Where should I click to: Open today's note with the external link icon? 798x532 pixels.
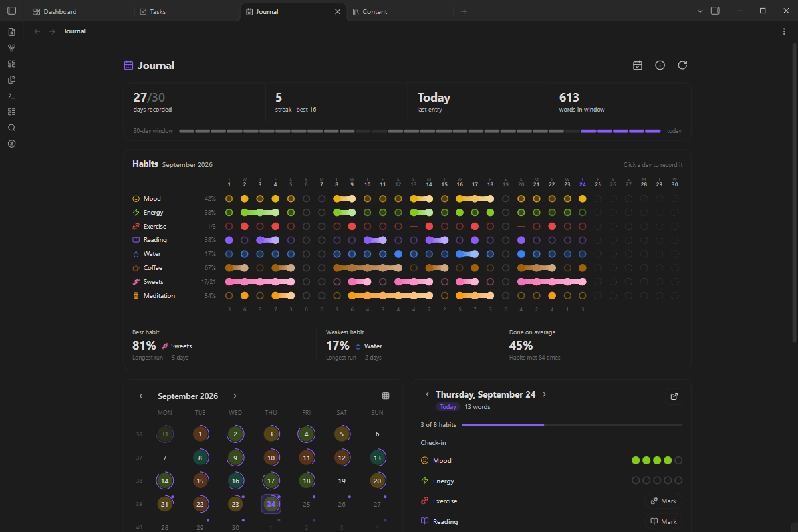[674, 396]
